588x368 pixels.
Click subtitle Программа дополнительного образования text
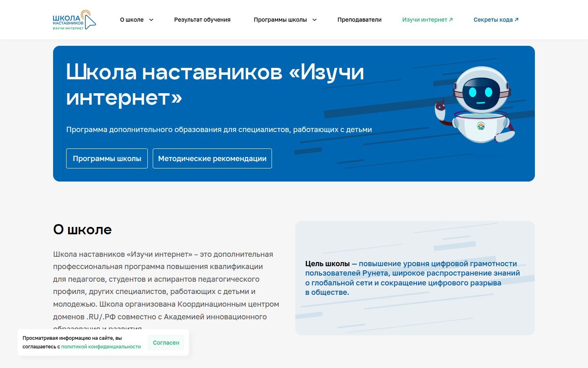point(219,130)
